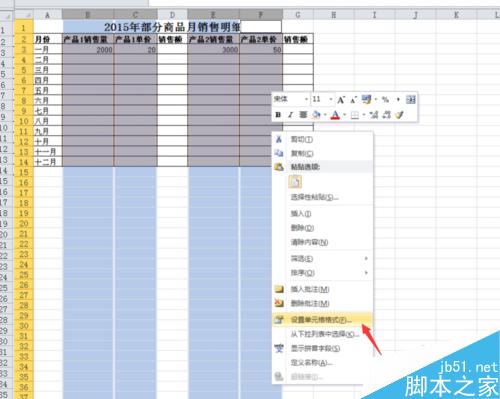Click the Borders icon in mini toolbar
This screenshot has height=399, width=500.
click(x=355, y=115)
